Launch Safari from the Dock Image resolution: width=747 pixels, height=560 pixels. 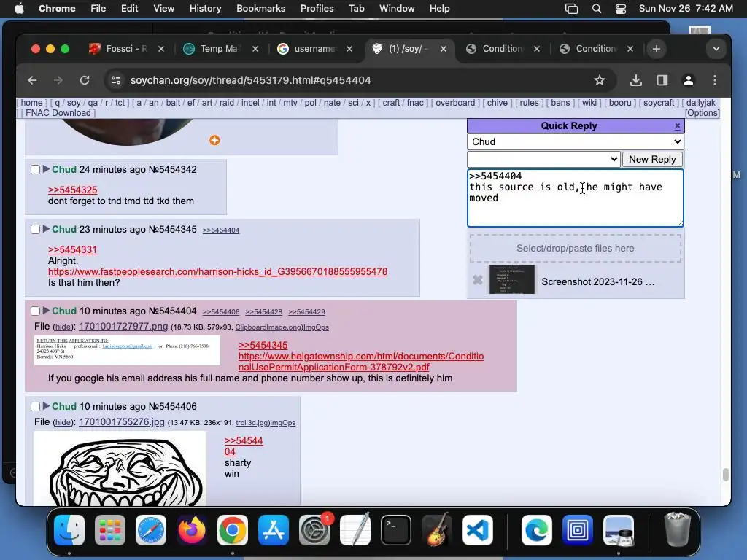(x=151, y=530)
